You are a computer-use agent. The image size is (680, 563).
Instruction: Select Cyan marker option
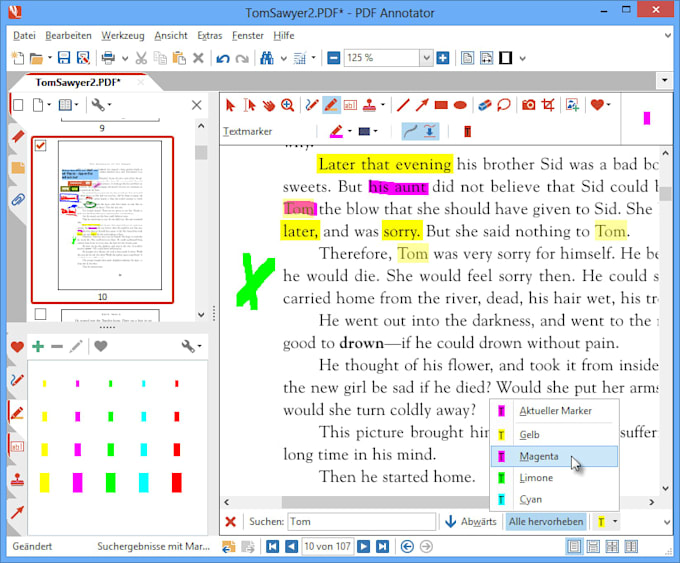click(554, 499)
